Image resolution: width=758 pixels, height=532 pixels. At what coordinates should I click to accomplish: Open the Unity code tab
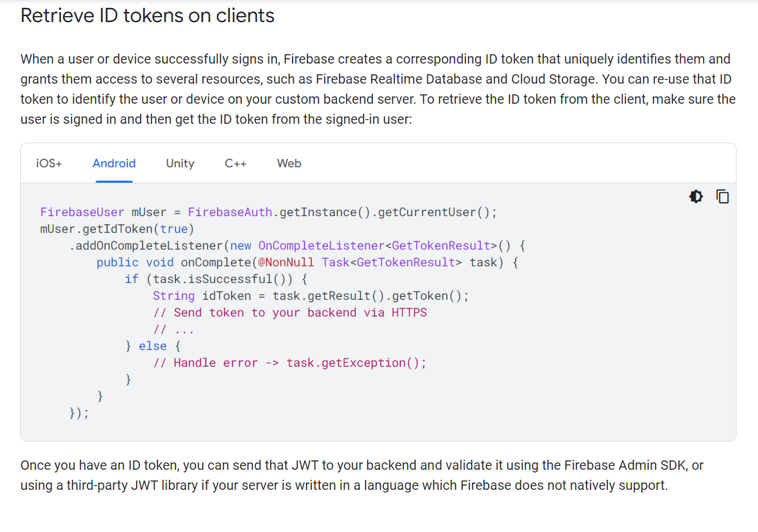(180, 163)
